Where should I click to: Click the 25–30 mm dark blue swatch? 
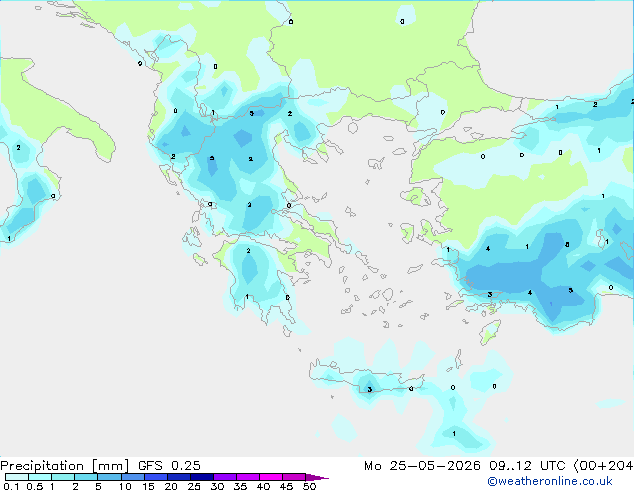pyautogui.click(x=202, y=477)
